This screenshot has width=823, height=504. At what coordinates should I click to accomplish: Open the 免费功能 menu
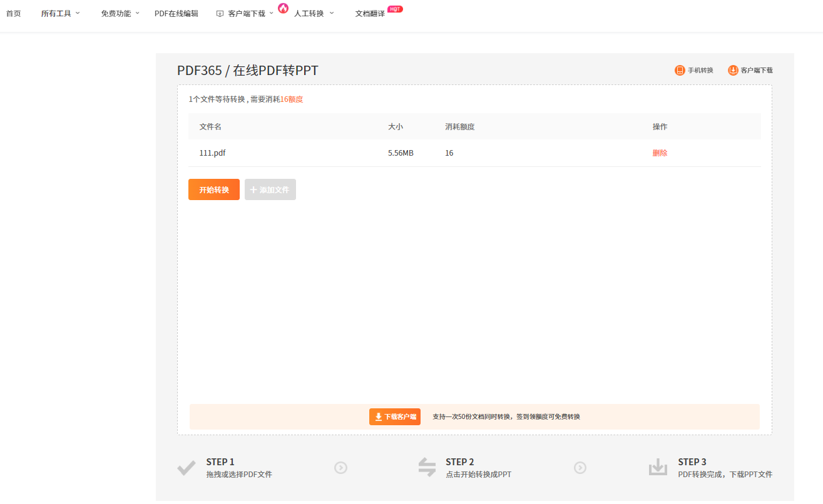pos(116,13)
